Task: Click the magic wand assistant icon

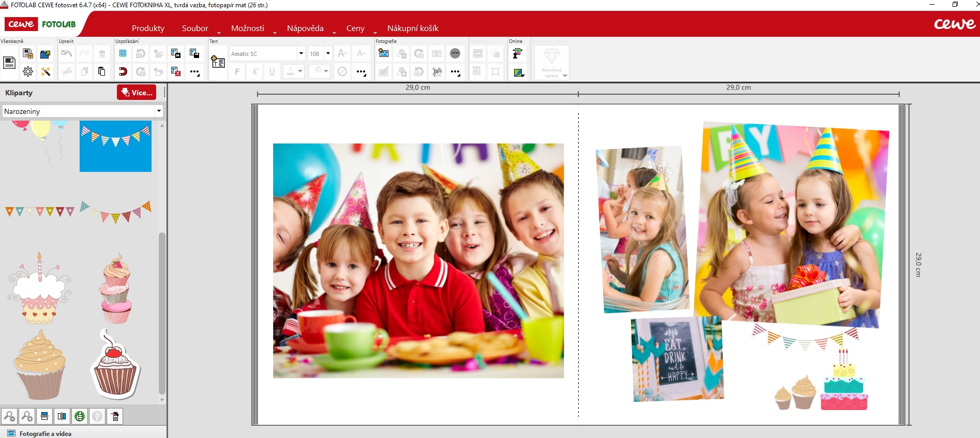Action: coord(46,71)
